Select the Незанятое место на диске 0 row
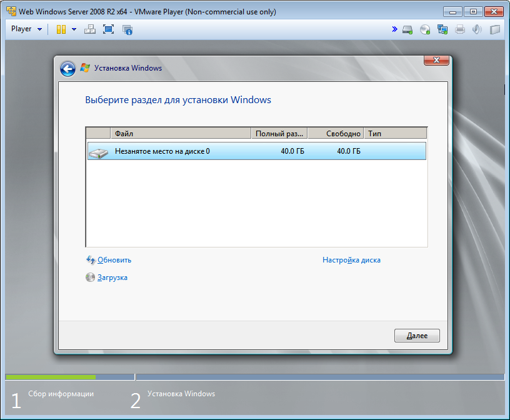This screenshot has width=510, height=420. tap(257, 151)
